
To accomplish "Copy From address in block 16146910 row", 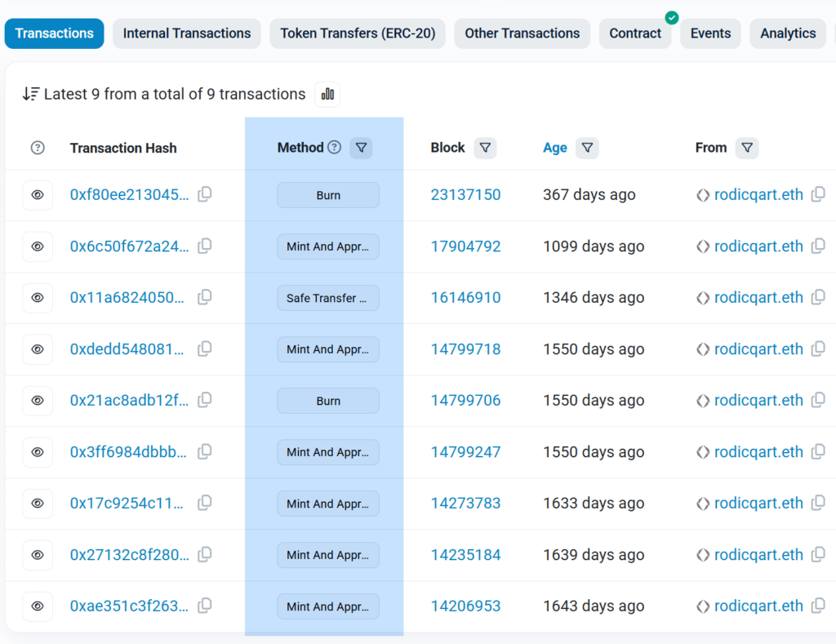I will pyautogui.click(x=818, y=297).
